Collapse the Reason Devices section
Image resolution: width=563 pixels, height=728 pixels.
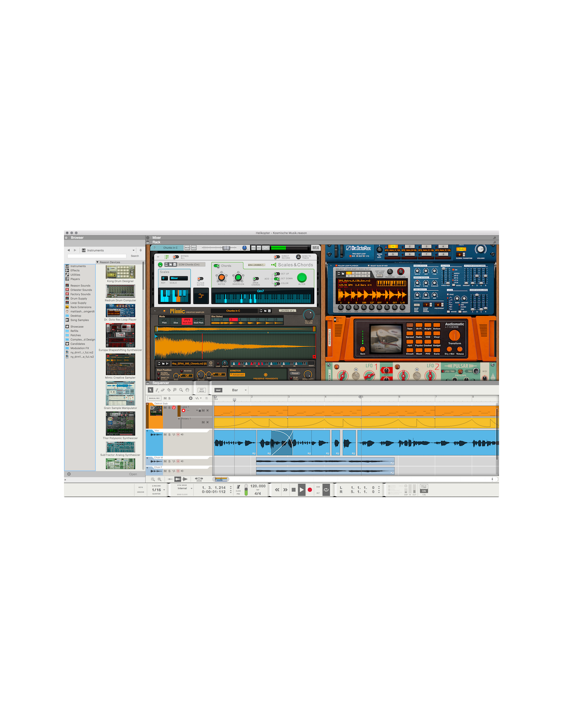coord(98,262)
